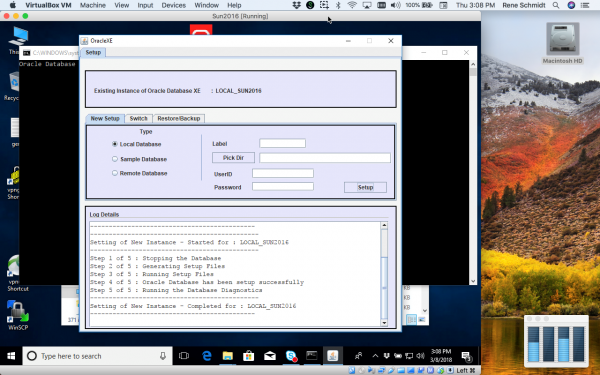Click the command prompt window scrollbar down arrow

473,281
